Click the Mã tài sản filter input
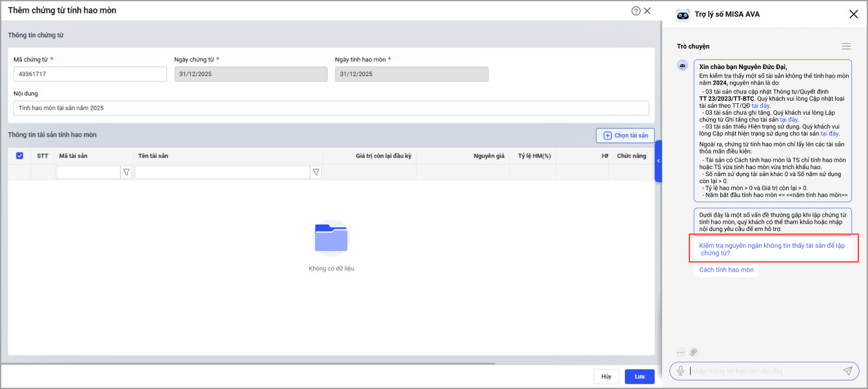Image resolution: width=868 pixels, height=389 pixels. click(x=88, y=172)
